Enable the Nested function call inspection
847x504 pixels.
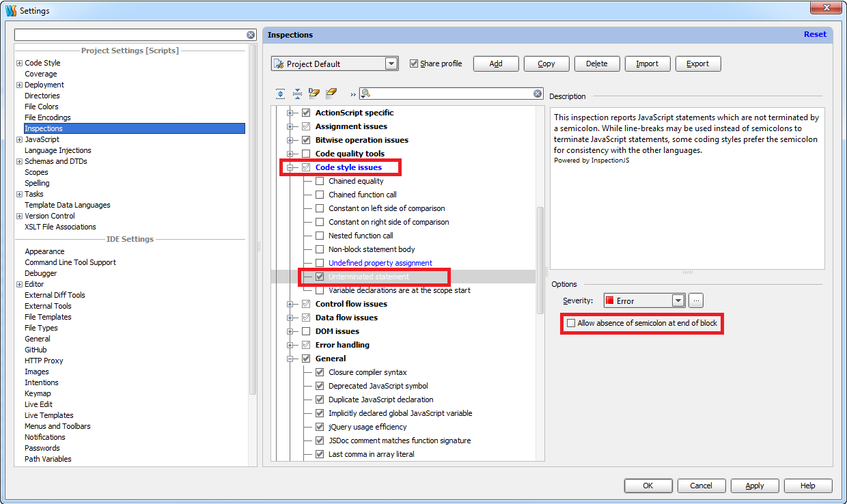coord(320,236)
